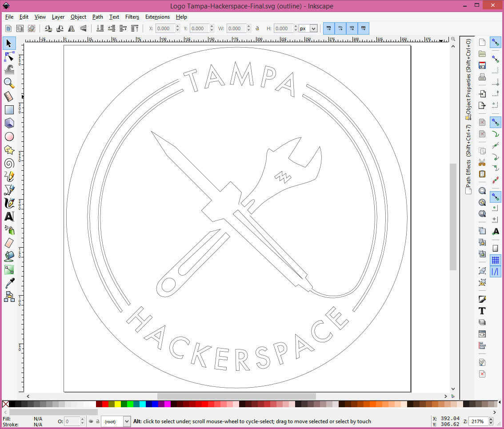Screen dimensions: 504x429
Task: Click Raise selection to top icon
Action: (x=135, y=28)
